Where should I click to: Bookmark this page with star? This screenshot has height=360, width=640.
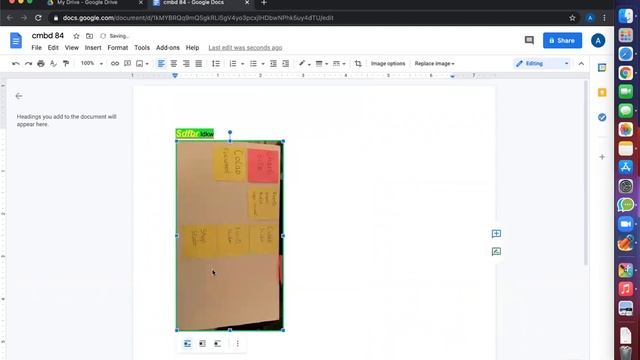click(x=572, y=18)
